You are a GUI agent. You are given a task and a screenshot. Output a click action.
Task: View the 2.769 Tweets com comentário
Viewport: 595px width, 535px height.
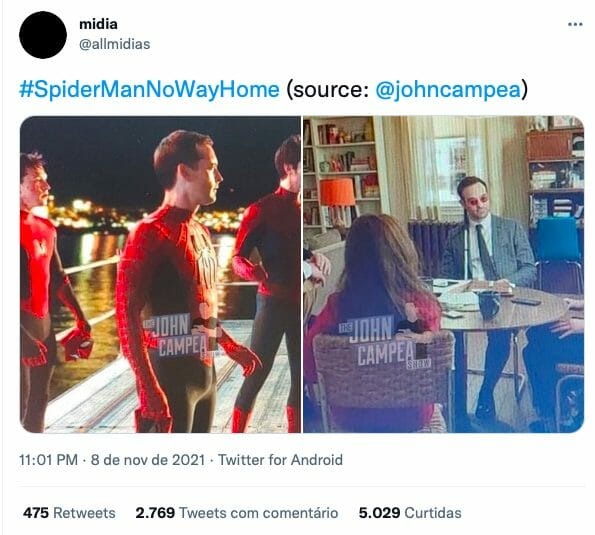(x=237, y=513)
